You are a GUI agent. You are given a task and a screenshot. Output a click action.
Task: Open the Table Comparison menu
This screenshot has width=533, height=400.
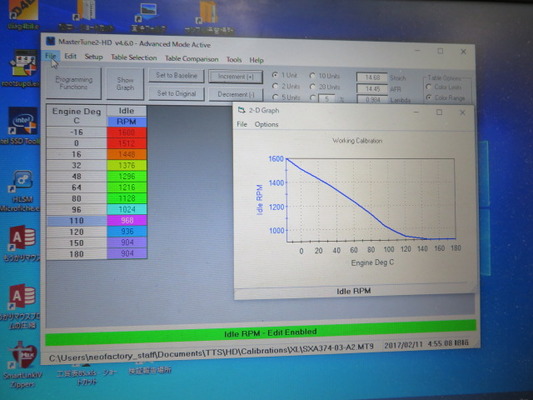pos(192,58)
